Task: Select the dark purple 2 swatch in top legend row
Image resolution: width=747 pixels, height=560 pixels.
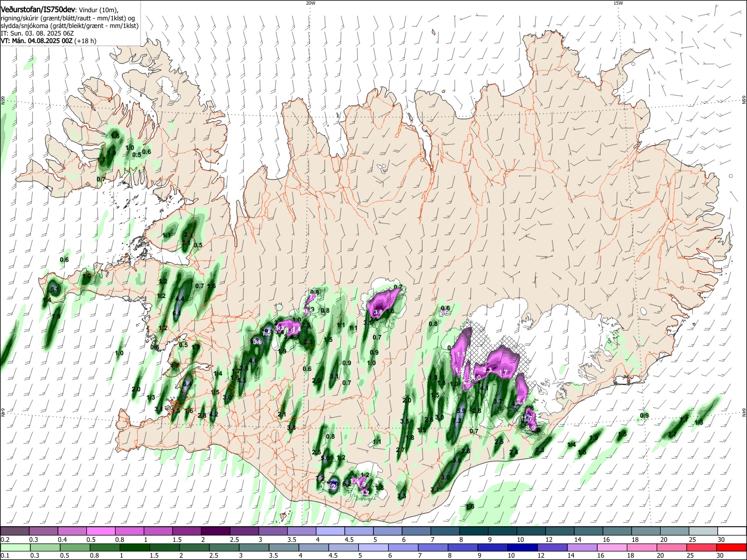Action: point(215,531)
